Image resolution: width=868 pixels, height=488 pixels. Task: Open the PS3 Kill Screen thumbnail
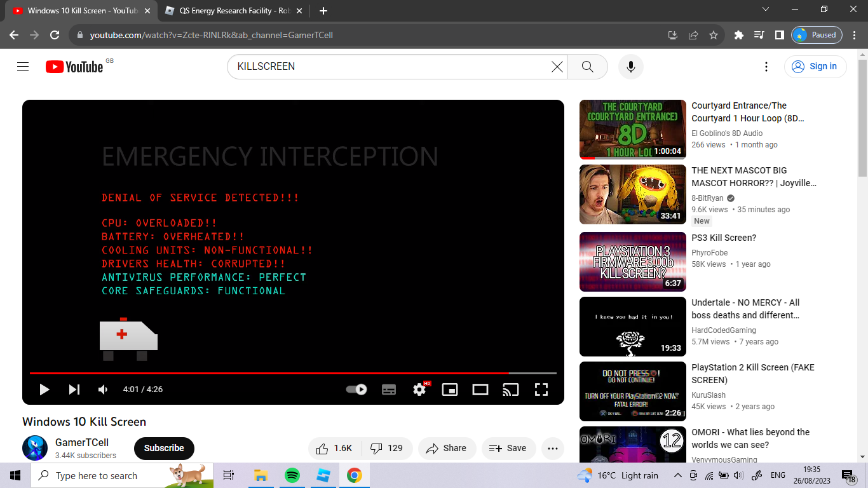633,262
